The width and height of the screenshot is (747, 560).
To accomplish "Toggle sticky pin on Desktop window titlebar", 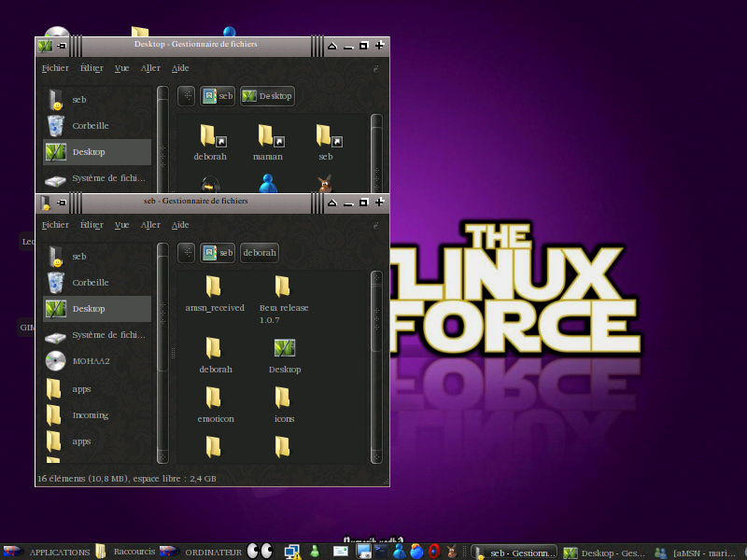I will pyautogui.click(x=62, y=46).
